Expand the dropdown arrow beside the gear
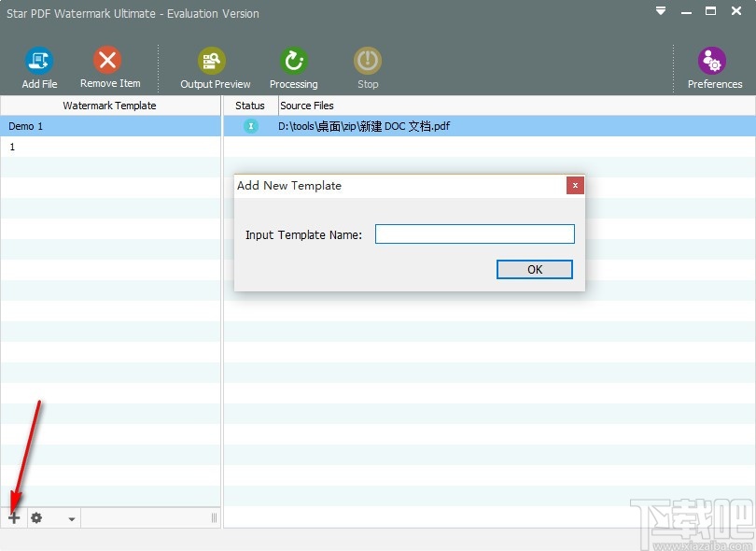The height and width of the screenshot is (551, 756). [x=71, y=519]
